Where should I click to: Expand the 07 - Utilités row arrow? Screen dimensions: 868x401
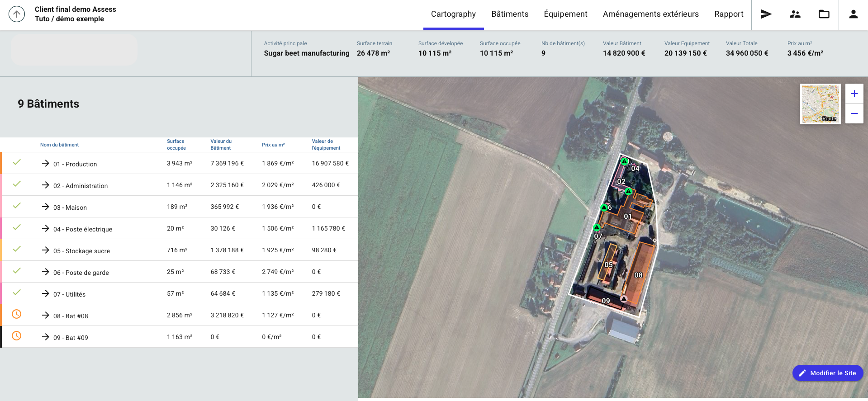pos(45,293)
